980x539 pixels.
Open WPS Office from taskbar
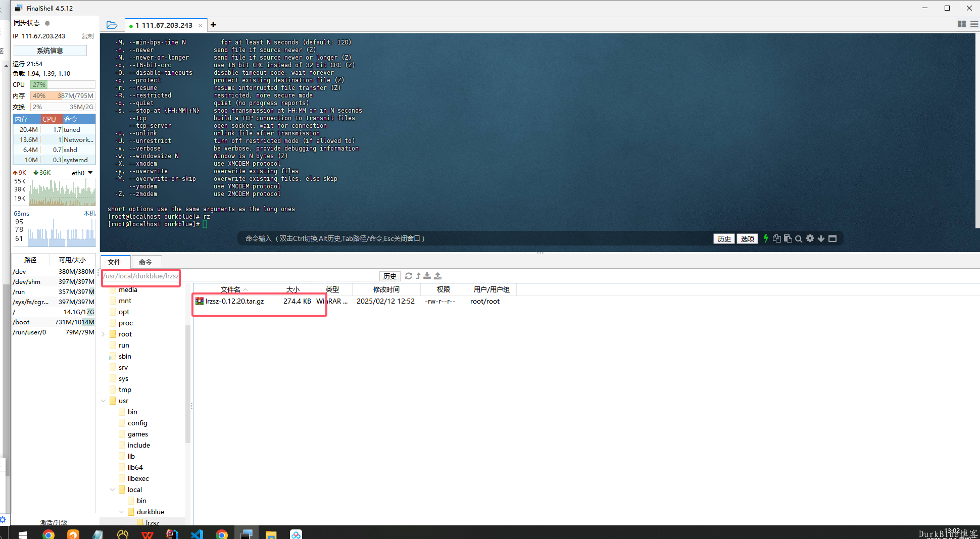[148, 534]
